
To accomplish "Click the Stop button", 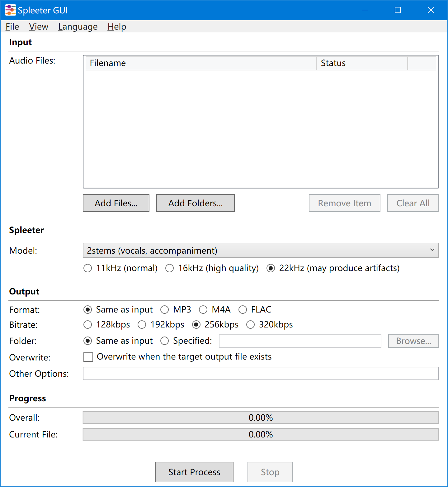I will pos(270,472).
